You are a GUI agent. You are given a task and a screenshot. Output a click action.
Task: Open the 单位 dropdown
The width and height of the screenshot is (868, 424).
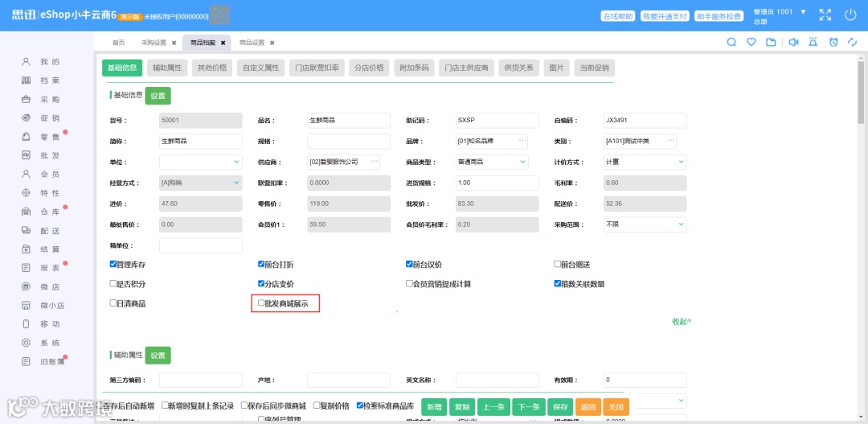click(200, 162)
